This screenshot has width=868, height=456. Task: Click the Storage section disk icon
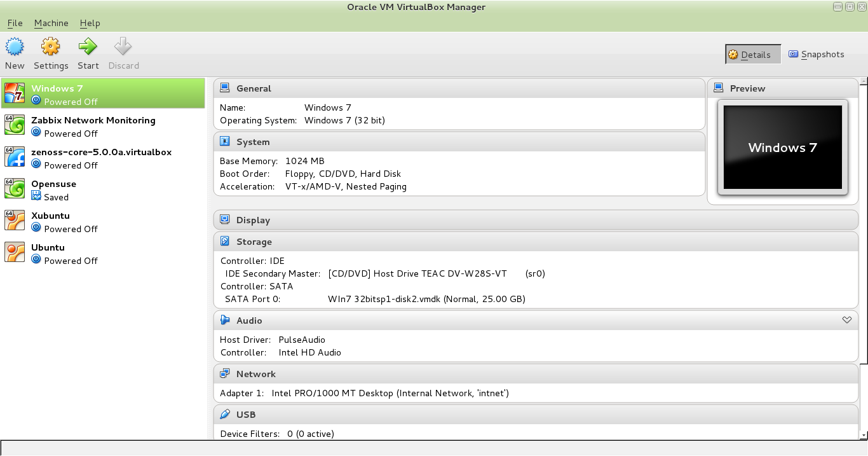(x=224, y=241)
